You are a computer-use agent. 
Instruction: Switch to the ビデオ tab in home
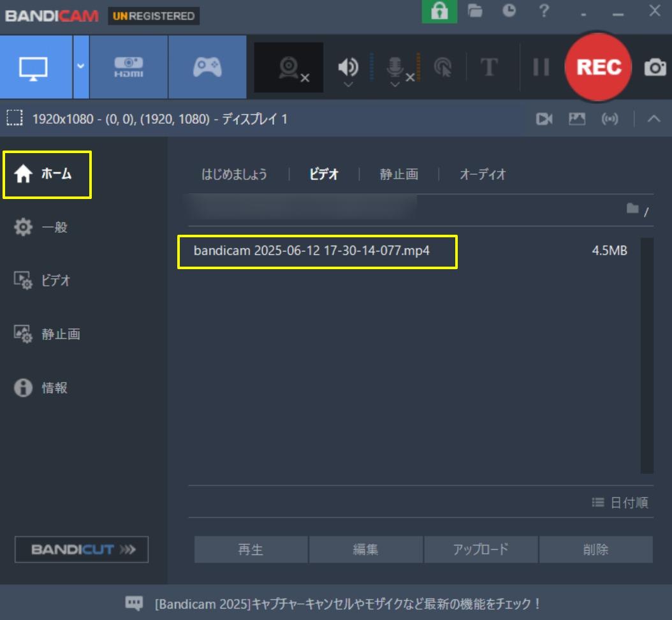click(x=324, y=175)
